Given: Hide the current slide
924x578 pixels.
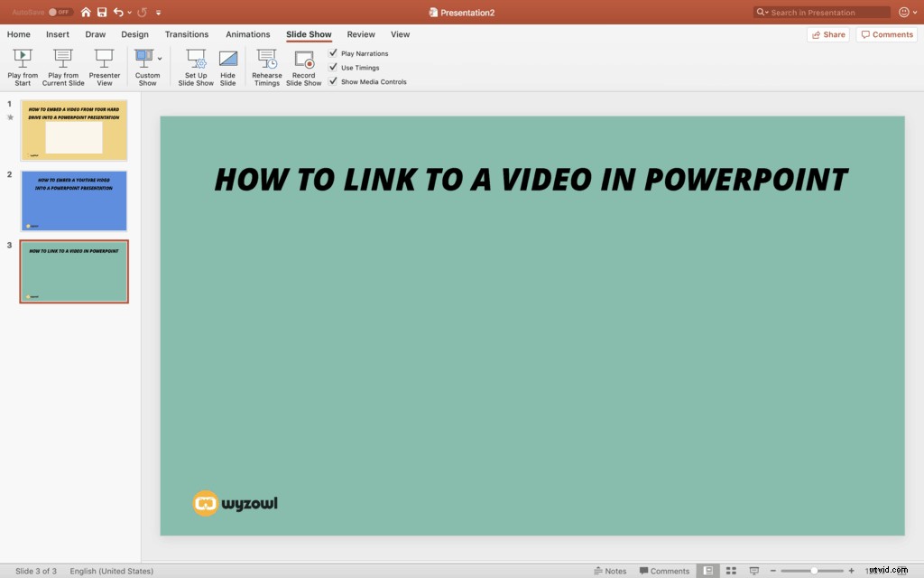Looking at the screenshot, I should [228, 65].
